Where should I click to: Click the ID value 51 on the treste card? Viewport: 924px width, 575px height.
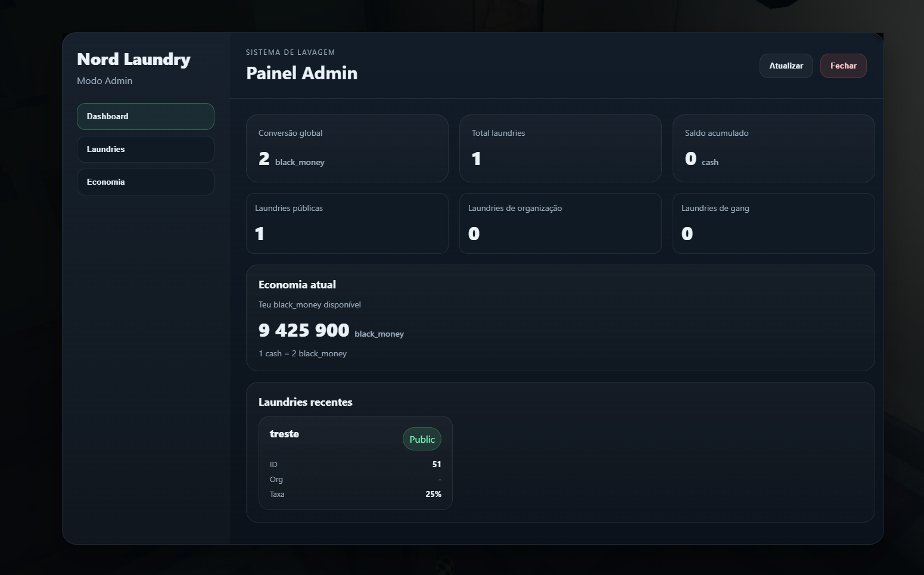(x=437, y=464)
